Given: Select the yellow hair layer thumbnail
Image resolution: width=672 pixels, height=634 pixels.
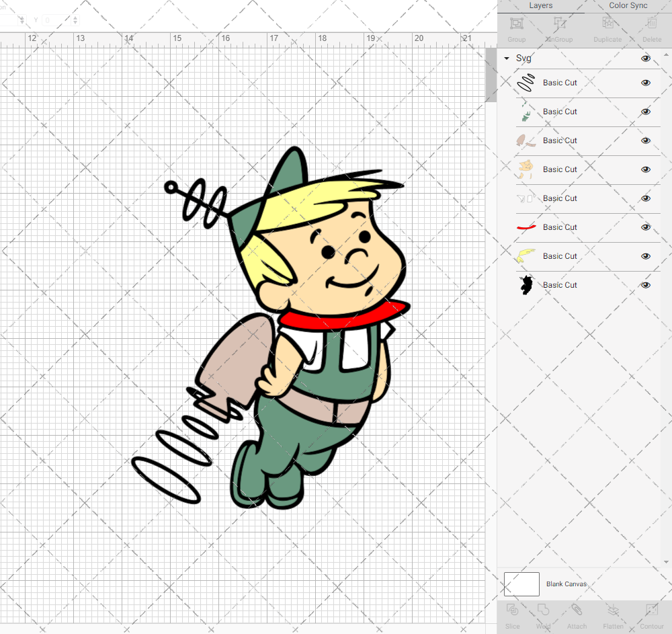Looking at the screenshot, I should pos(526,256).
